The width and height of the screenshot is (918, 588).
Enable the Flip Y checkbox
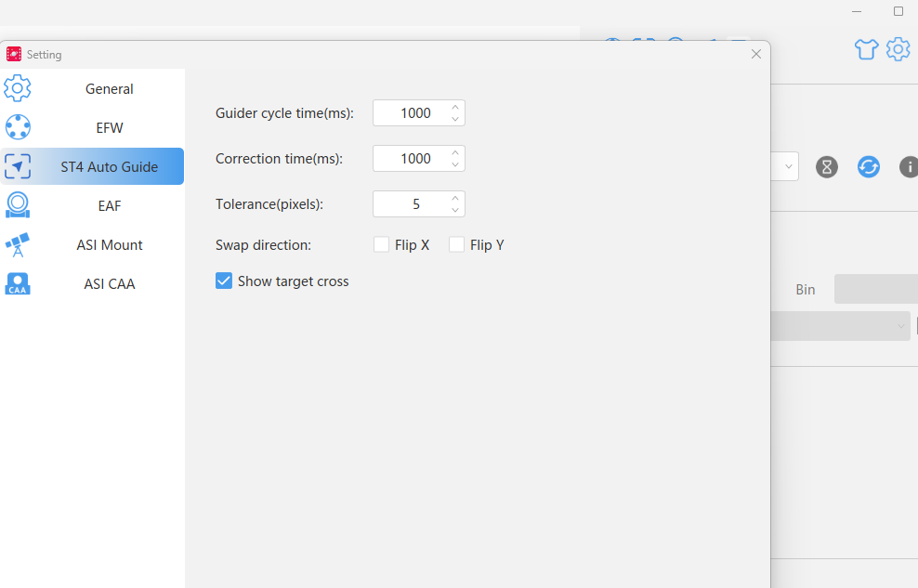tap(456, 245)
